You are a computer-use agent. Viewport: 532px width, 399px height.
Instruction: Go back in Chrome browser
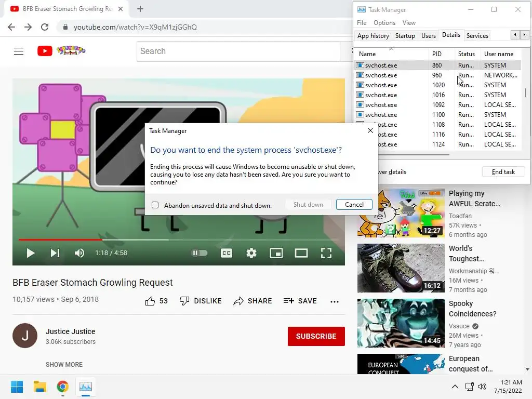pos(11,27)
